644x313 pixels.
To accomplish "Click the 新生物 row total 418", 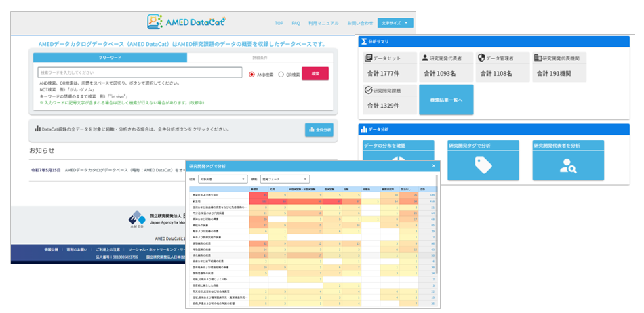I will point(432,201).
